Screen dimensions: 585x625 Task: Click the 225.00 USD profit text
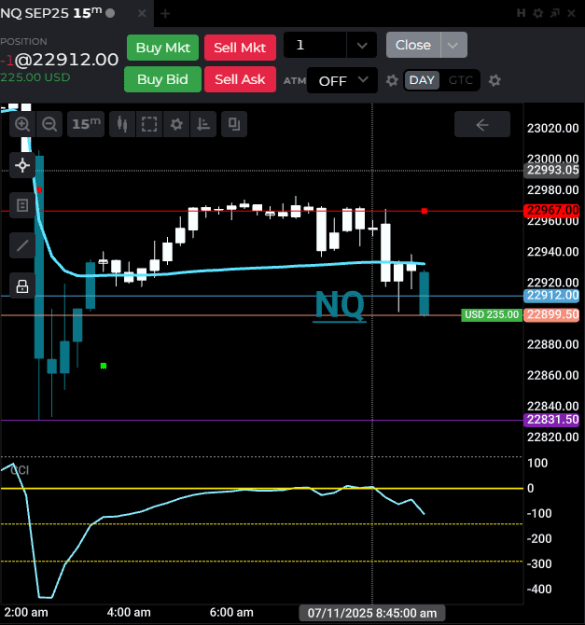coord(35,77)
